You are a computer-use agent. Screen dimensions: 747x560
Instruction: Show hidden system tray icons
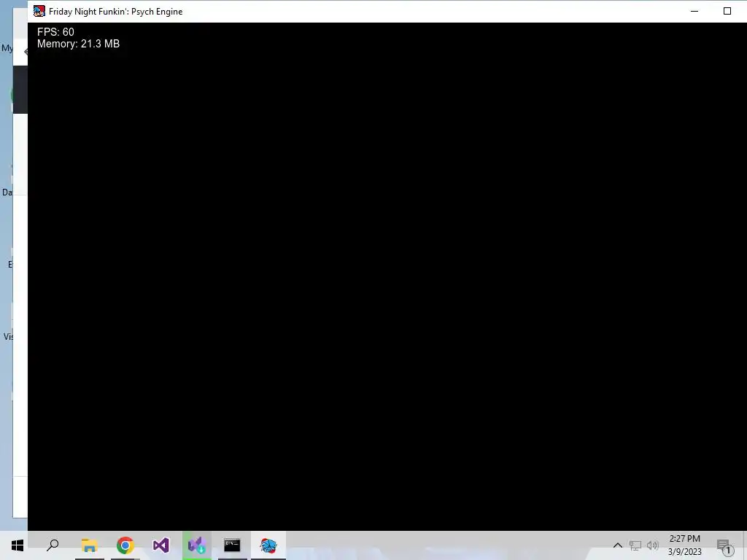617,545
